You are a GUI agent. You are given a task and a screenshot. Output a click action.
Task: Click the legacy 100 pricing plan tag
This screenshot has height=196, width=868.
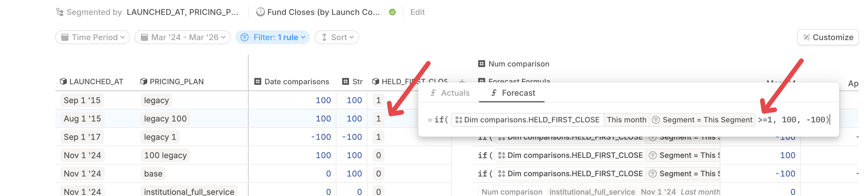pos(165,119)
